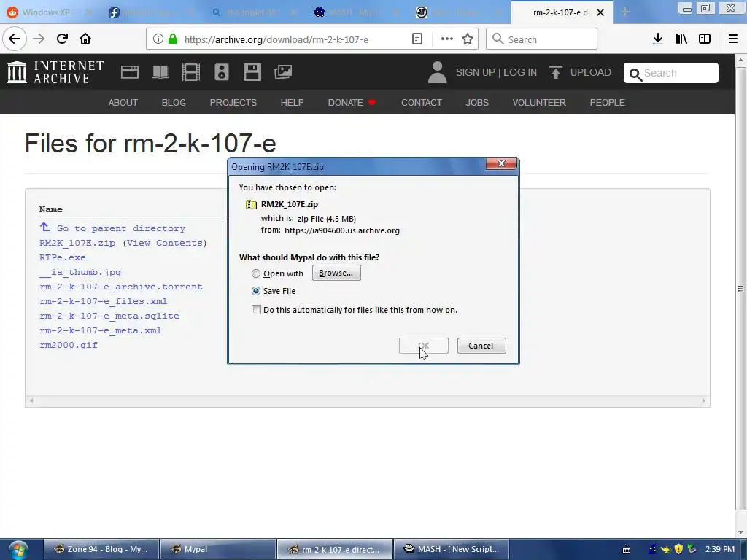Open the Video film icon
This screenshot has width=747, height=560.
point(191,72)
